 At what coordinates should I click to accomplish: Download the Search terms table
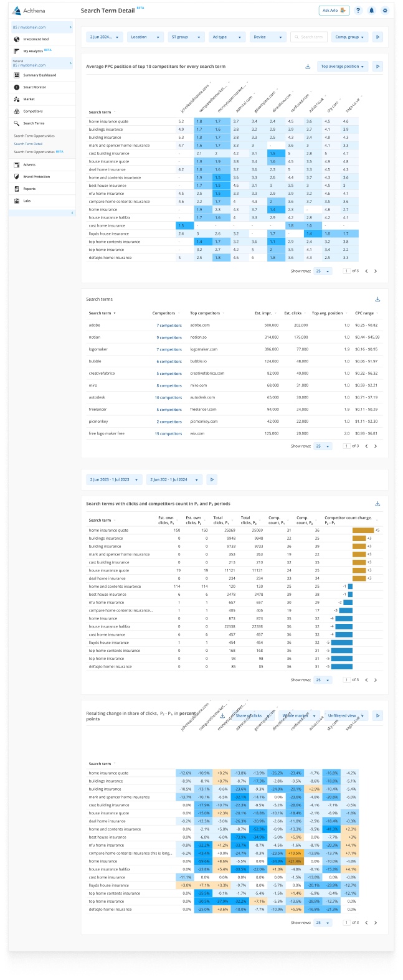coord(377,299)
